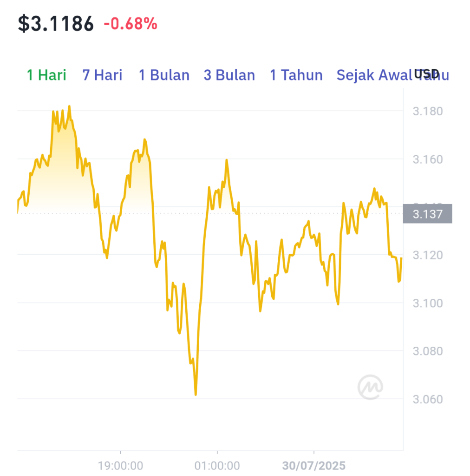Click the USD currency label
The image size is (470, 476).
pos(427,74)
